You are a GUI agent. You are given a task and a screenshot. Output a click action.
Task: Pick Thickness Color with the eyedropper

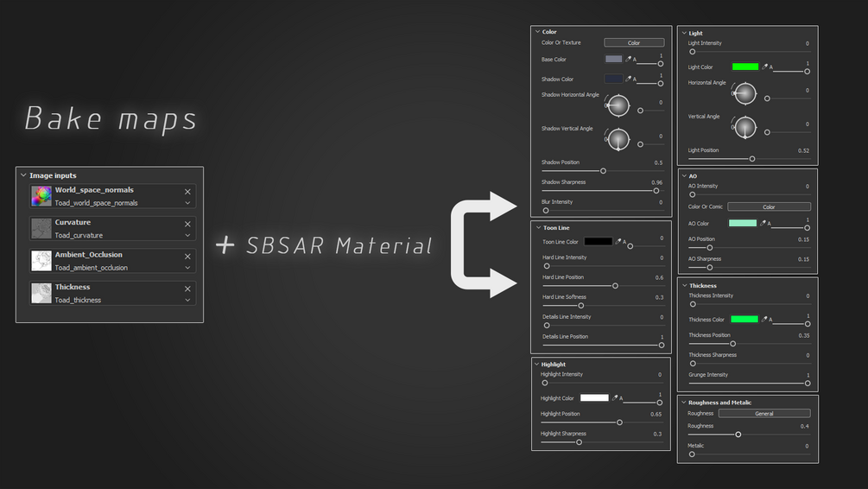tap(764, 319)
